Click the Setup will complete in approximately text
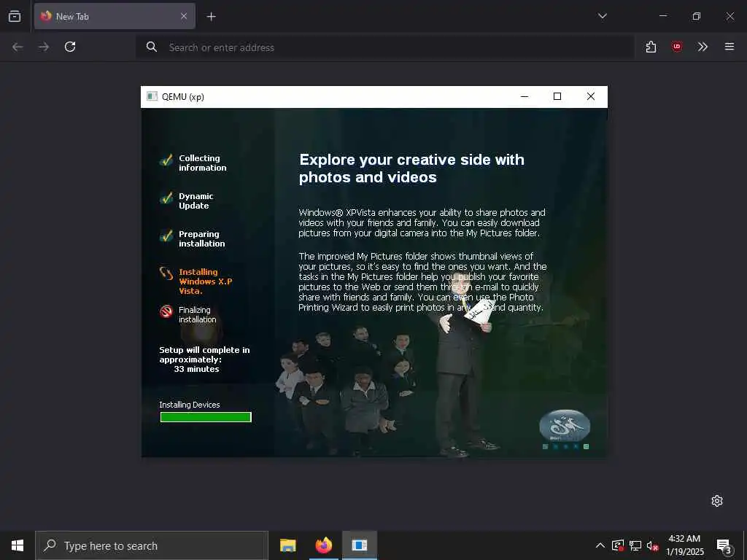 coord(204,355)
